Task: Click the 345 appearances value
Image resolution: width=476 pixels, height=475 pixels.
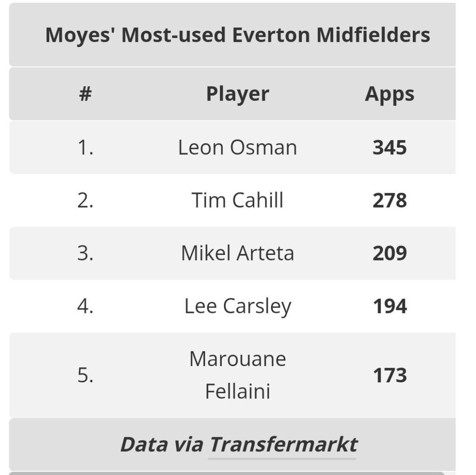Action: point(390,147)
